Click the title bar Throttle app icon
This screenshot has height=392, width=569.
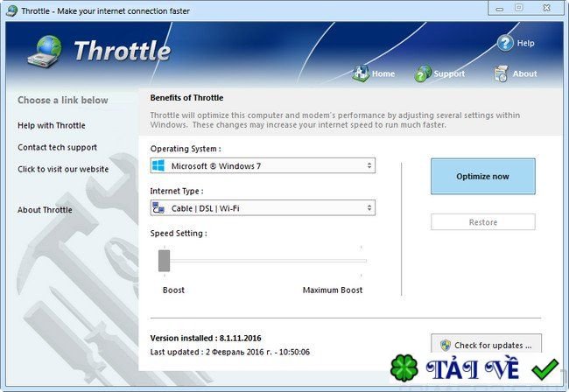click(x=12, y=10)
